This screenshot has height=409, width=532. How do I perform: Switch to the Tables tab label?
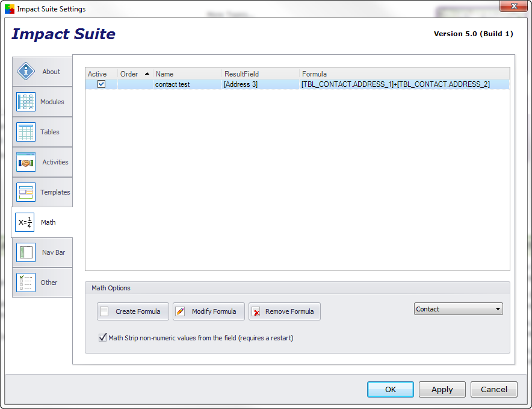point(49,132)
